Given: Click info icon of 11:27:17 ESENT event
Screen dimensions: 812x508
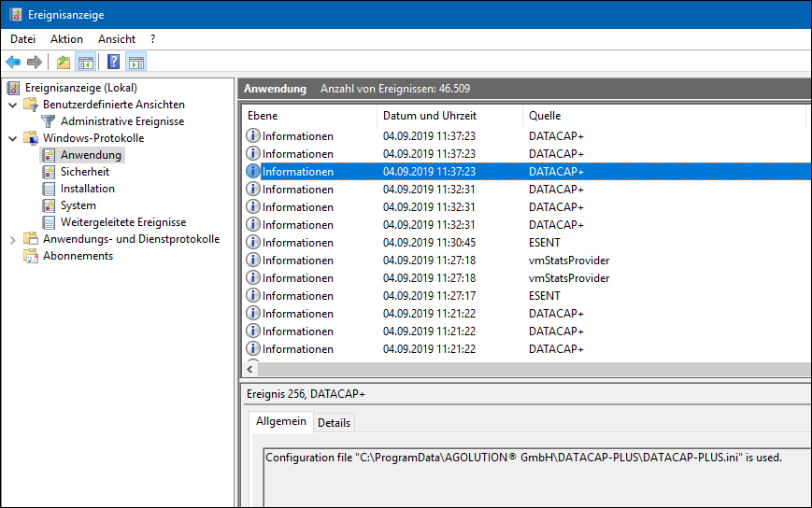Looking at the screenshot, I should pos(252,295).
